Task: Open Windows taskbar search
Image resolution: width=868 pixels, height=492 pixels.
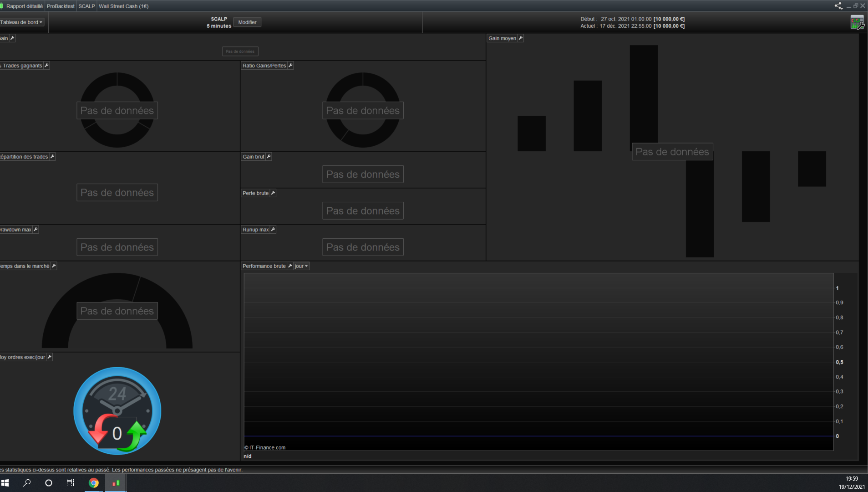Action: click(27, 483)
